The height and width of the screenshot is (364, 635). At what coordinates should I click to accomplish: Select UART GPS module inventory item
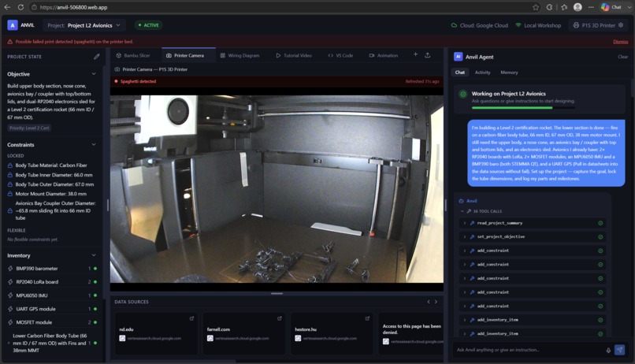click(52, 309)
